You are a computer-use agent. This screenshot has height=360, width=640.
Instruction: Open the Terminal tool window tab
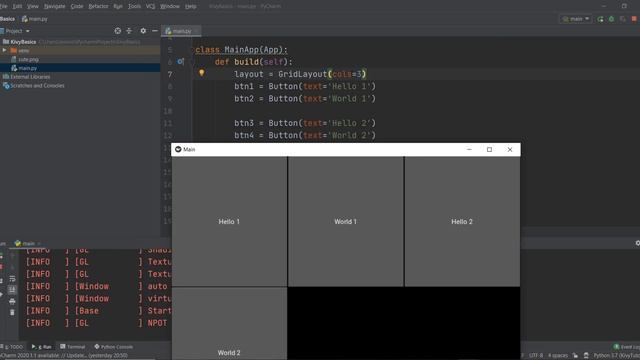[x=73, y=347]
